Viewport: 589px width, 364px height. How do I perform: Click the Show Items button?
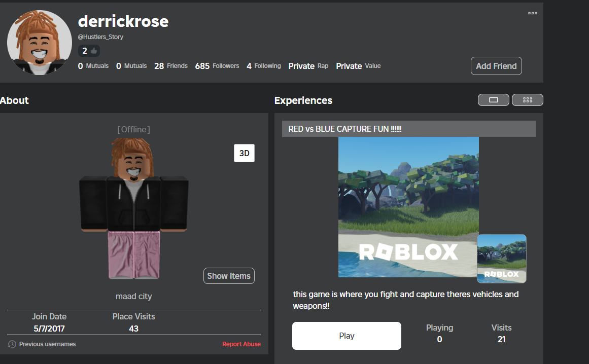(x=229, y=276)
